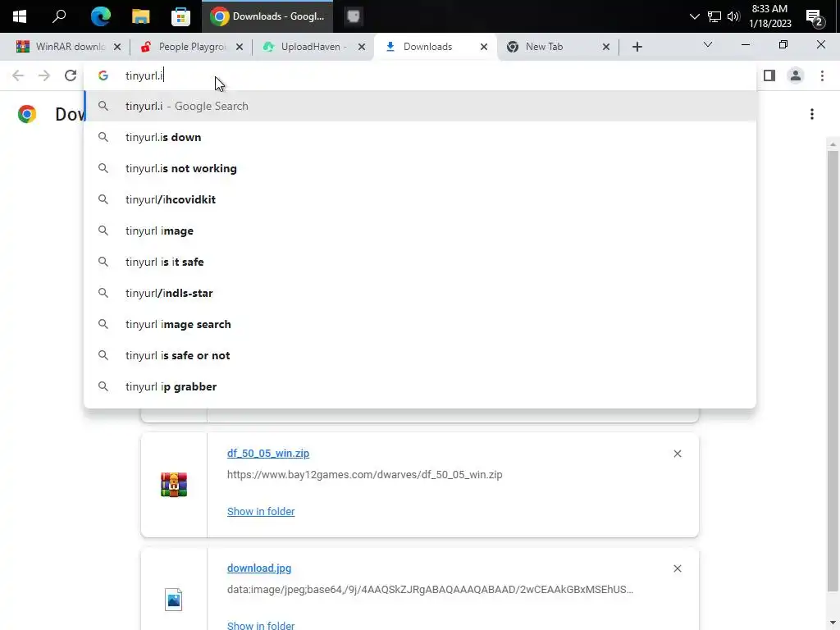The width and height of the screenshot is (840, 630).
Task: Remove df_50_05_win.zip from the downloads list
Action: point(677,454)
